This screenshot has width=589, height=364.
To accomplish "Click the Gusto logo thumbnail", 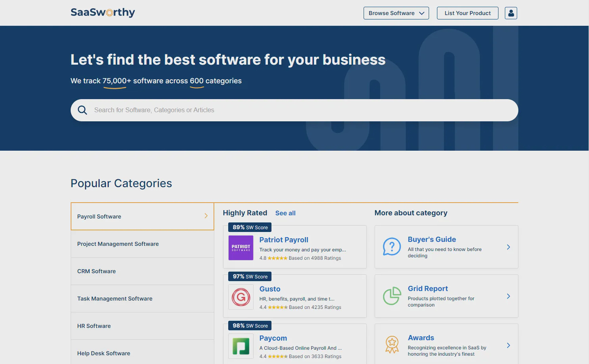I will (x=241, y=297).
